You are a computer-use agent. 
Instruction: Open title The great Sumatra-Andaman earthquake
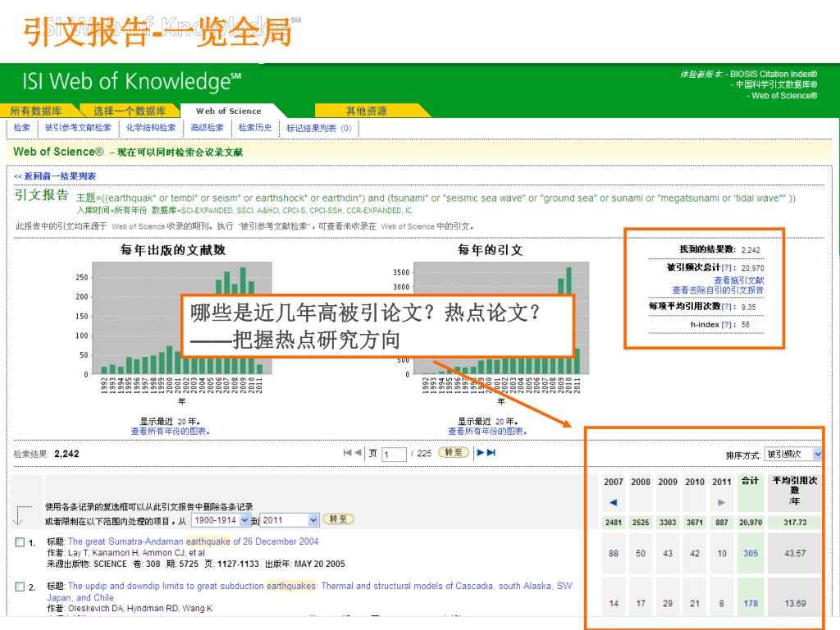pos(193,541)
